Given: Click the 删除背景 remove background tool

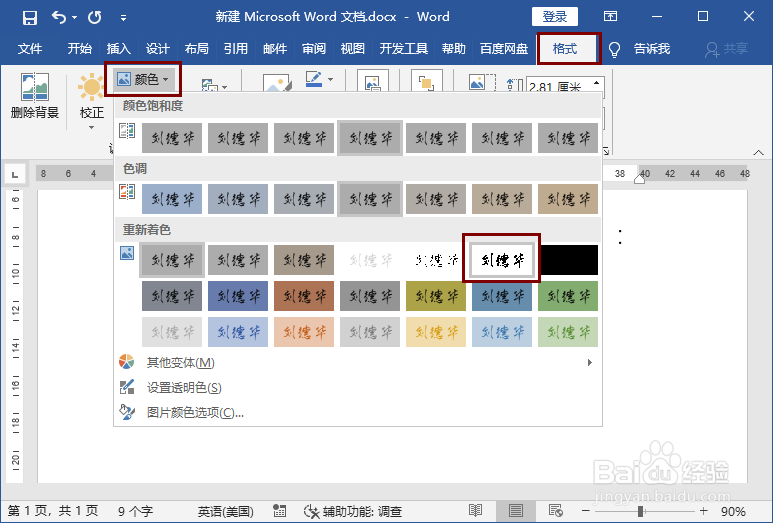Looking at the screenshot, I should (x=35, y=95).
